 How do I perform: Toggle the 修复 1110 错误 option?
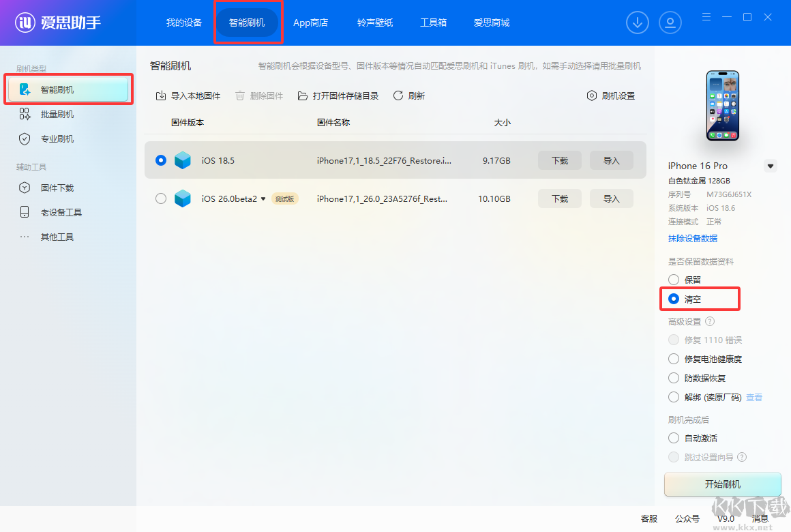[x=674, y=340]
